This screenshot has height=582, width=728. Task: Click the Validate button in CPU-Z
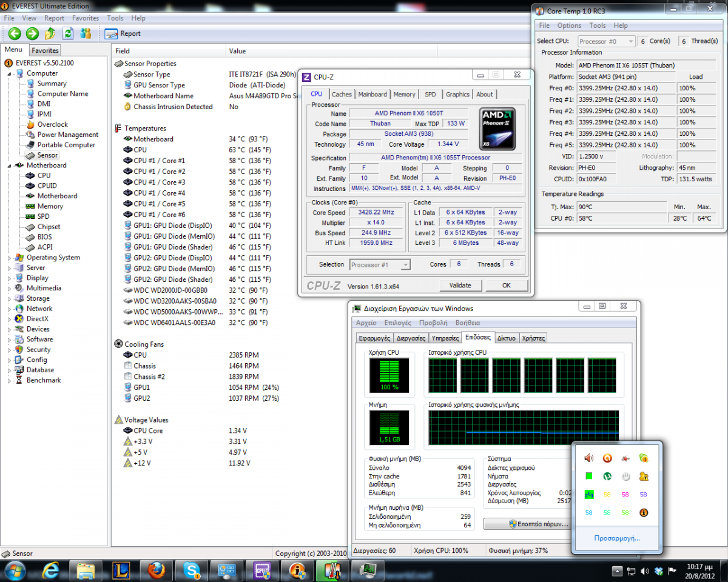pyautogui.click(x=460, y=286)
